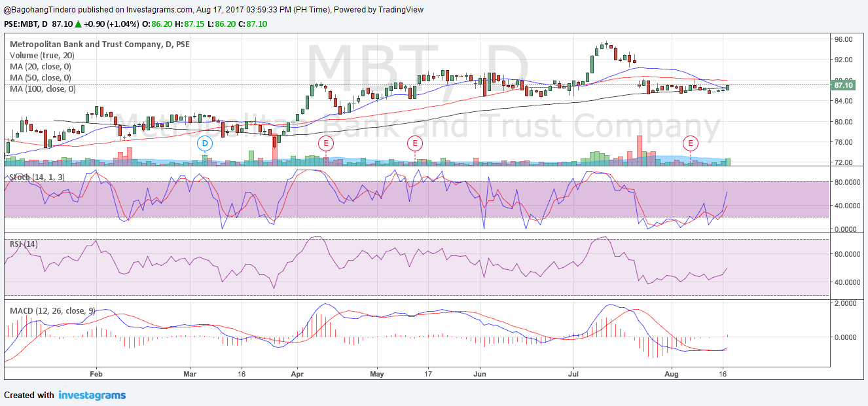Click the 60.0000 RSI axis level

(846, 254)
